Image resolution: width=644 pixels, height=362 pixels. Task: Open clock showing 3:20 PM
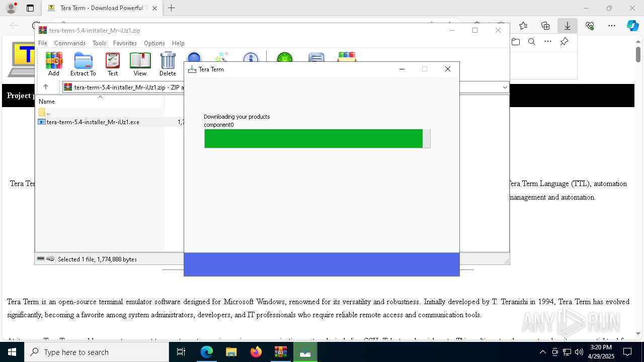pos(601,352)
